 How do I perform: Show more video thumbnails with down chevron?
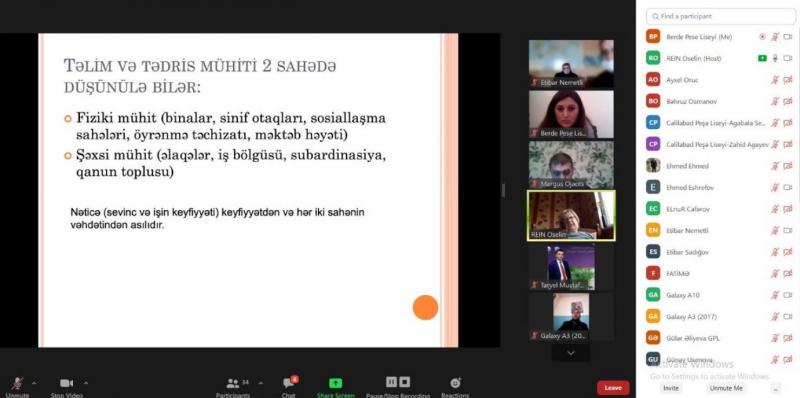pos(571,353)
